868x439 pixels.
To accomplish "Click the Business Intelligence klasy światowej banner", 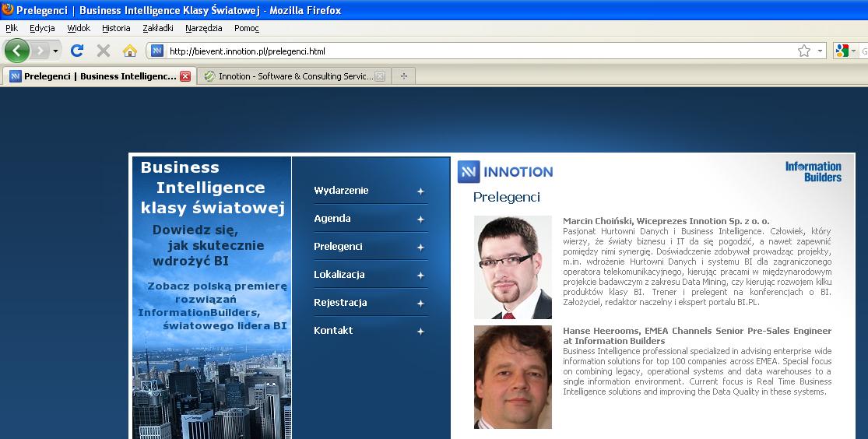I will (x=213, y=188).
